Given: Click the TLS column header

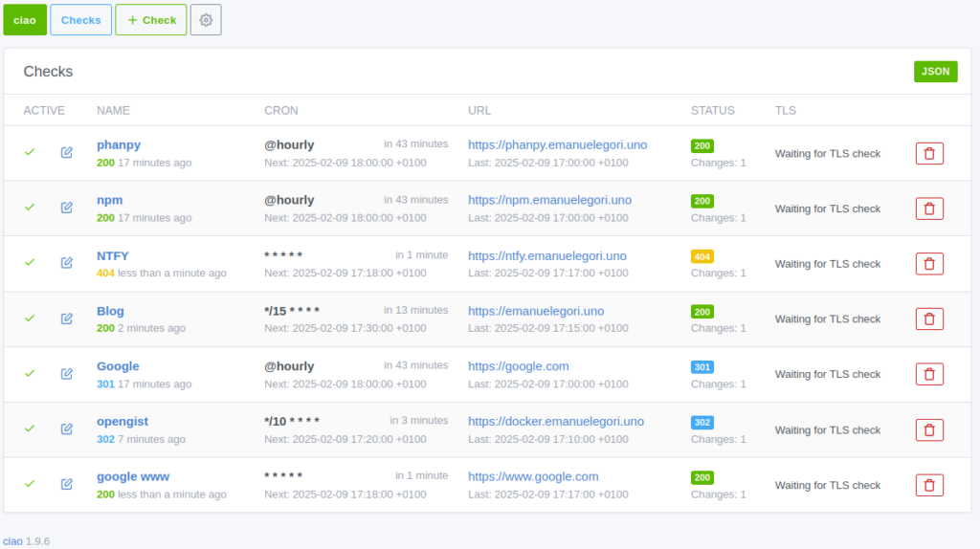Looking at the screenshot, I should [x=785, y=111].
